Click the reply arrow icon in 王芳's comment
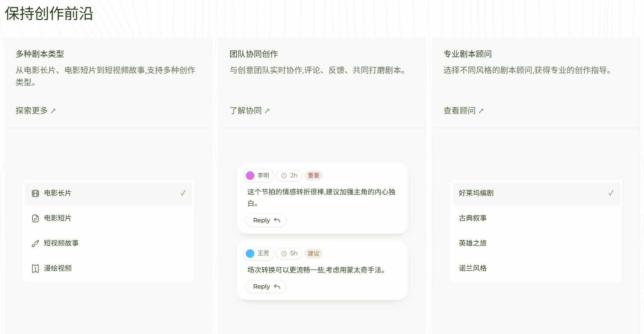This screenshot has height=334, width=644. click(x=277, y=287)
